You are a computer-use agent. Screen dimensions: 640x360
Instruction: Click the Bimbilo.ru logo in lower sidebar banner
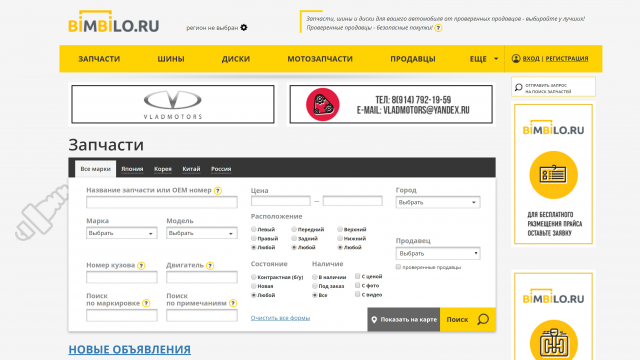click(553, 297)
